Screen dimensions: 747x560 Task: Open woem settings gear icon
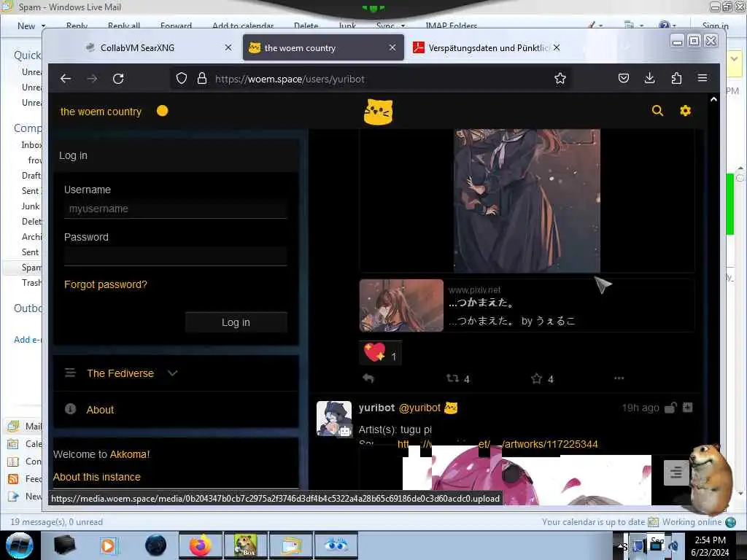coord(685,111)
